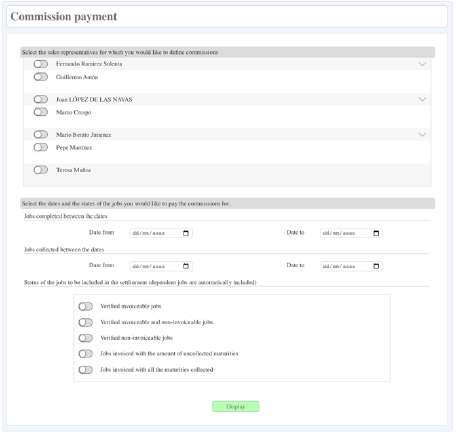Enable toggle for Juan LÓPEZ DE LAS NAVAS
This screenshot has width=456, height=432.
(x=41, y=99)
